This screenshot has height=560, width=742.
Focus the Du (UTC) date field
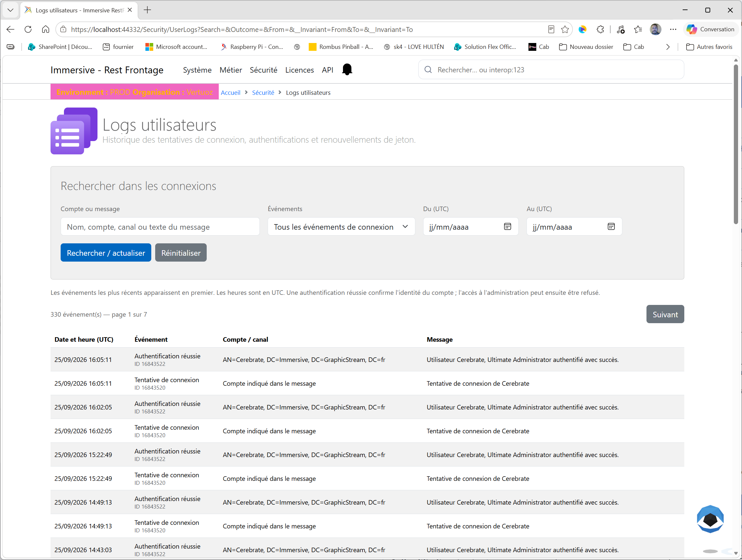(471, 226)
